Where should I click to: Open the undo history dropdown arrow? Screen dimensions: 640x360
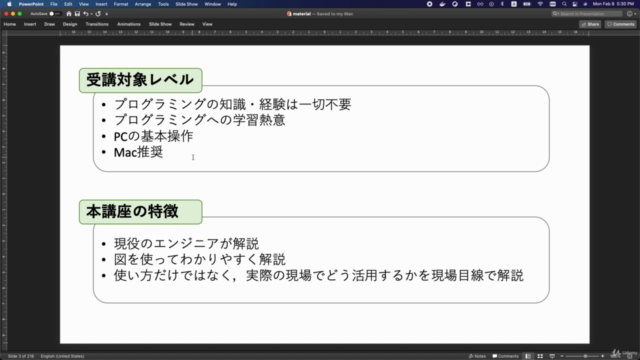tap(91, 14)
